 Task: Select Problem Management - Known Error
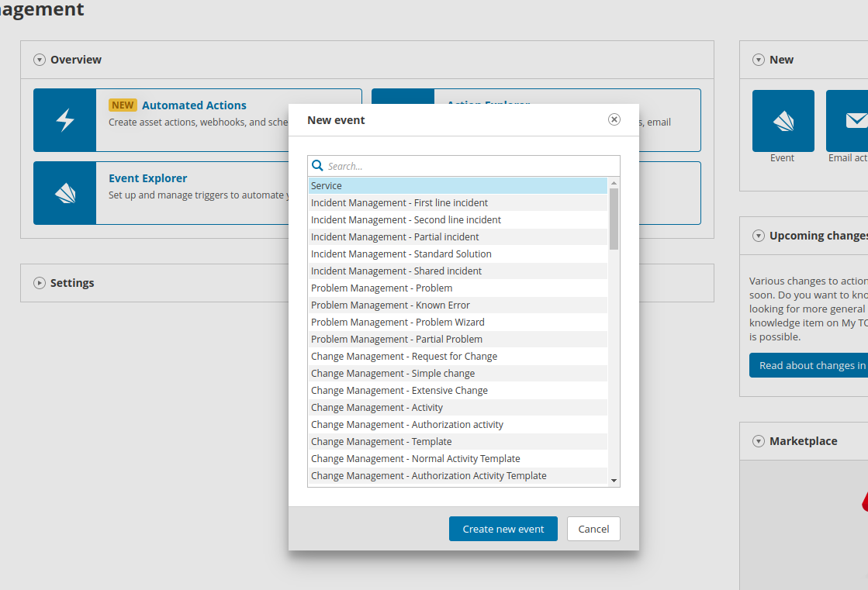[x=390, y=305]
